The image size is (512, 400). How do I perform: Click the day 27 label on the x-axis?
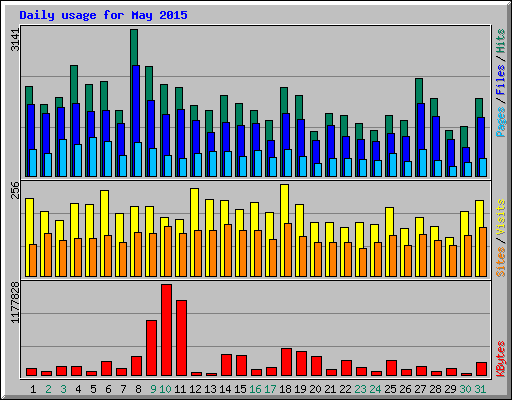[420, 389]
